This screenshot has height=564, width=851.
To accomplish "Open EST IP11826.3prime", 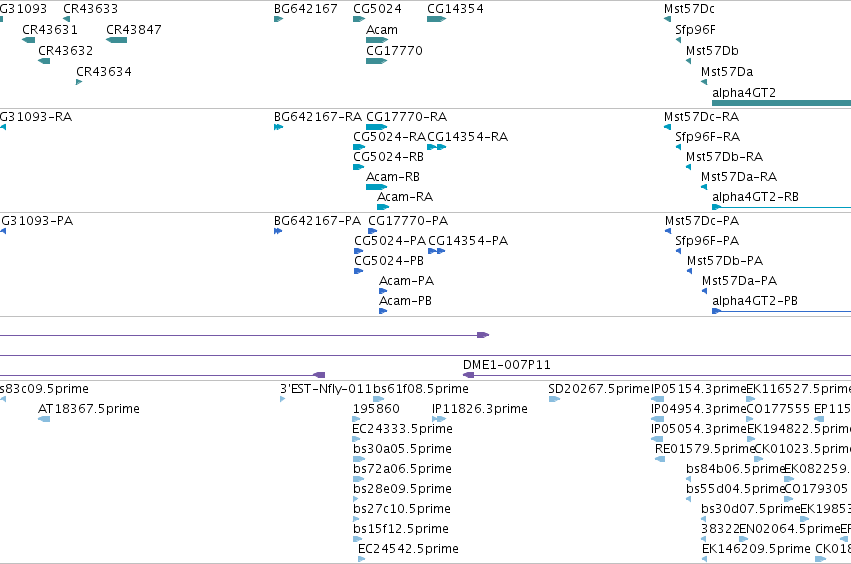I will [x=480, y=409].
